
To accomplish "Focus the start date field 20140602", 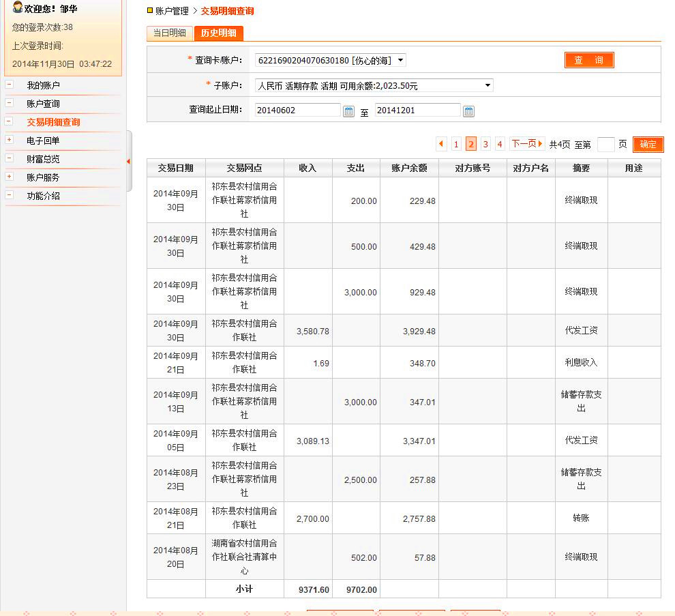I will (x=297, y=110).
